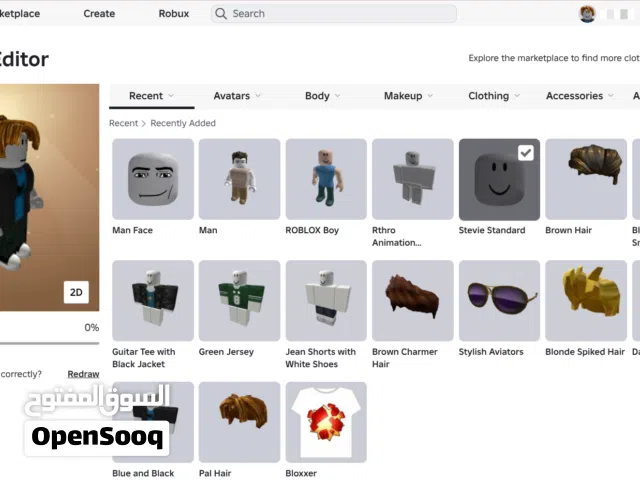Equip Jean Shorts with White Shoes
The height and width of the screenshot is (480, 640).
pyautogui.click(x=326, y=300)
